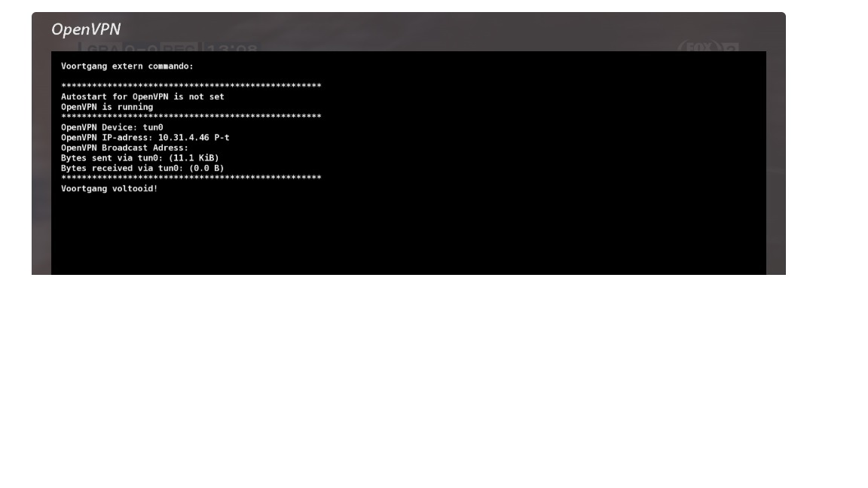Click the first asterisk separator line

pyautogui.click(x=191, y=86)
